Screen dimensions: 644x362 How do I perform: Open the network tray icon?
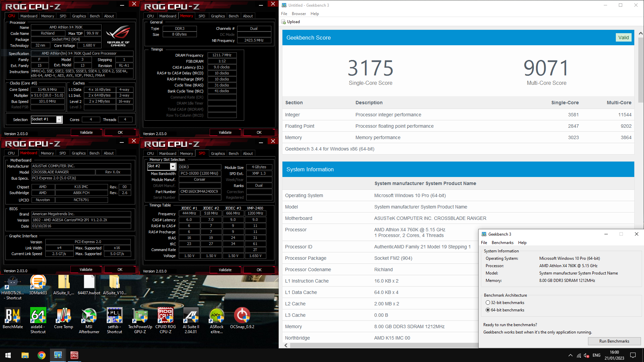click(579, 355)
